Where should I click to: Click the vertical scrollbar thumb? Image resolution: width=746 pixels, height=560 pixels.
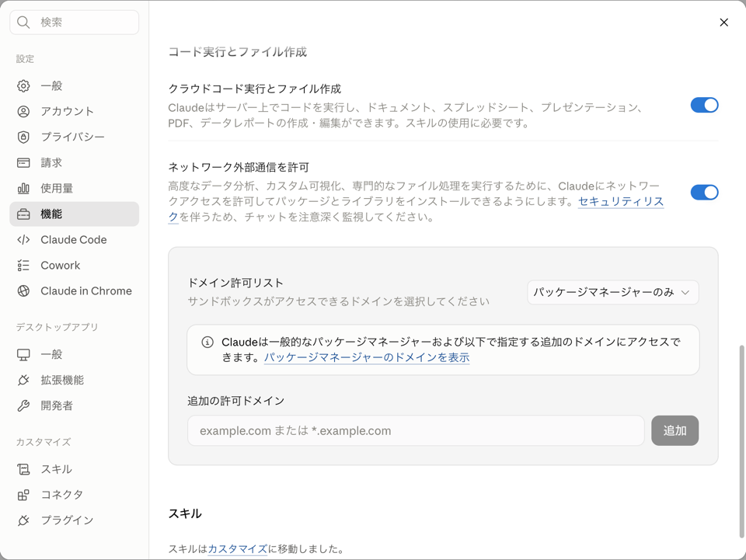(x=741, y=442)
